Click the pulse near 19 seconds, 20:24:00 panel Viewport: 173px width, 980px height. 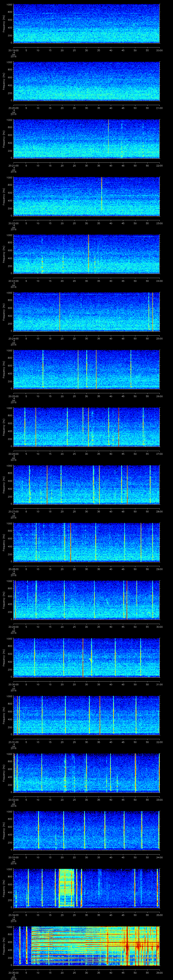pyautogui.click(x=60, y=312)
